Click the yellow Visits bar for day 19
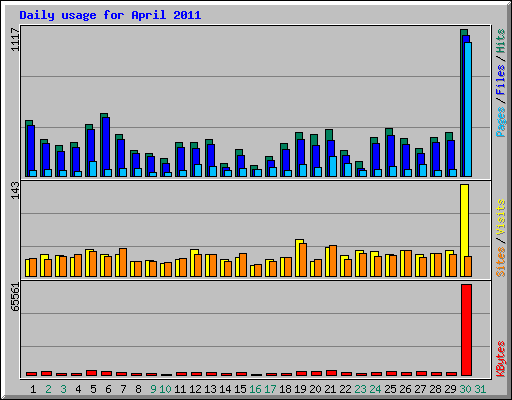The image size is (512, 400). (x=298, y=258)
